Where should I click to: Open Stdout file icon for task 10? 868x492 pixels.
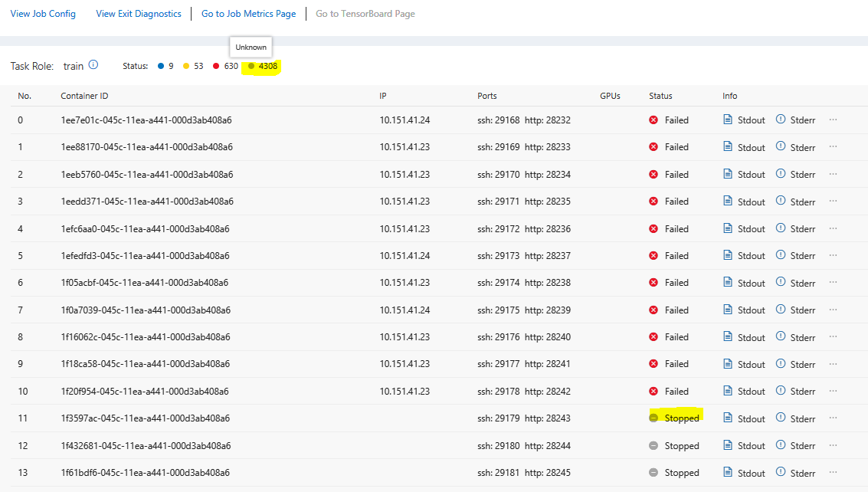point(728,391)
